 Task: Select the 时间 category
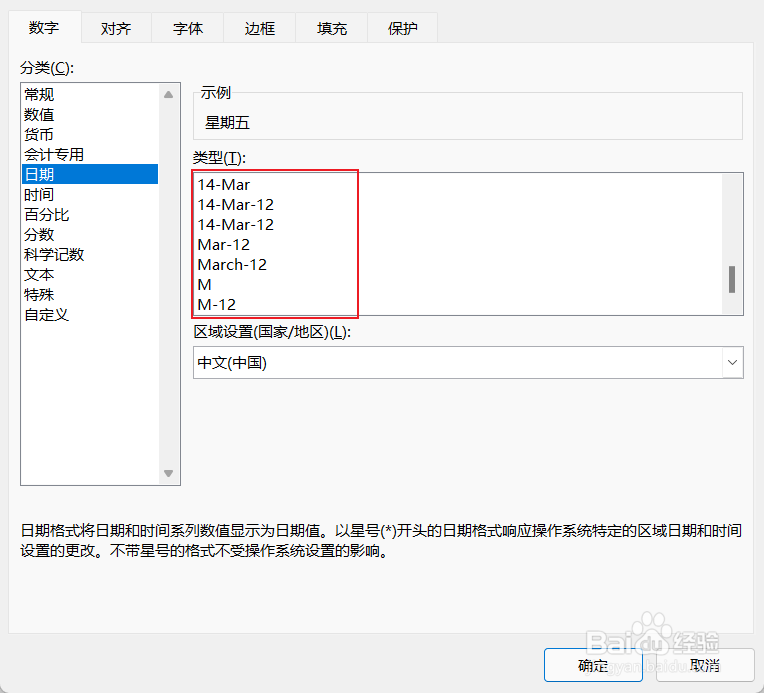(90, 194)
